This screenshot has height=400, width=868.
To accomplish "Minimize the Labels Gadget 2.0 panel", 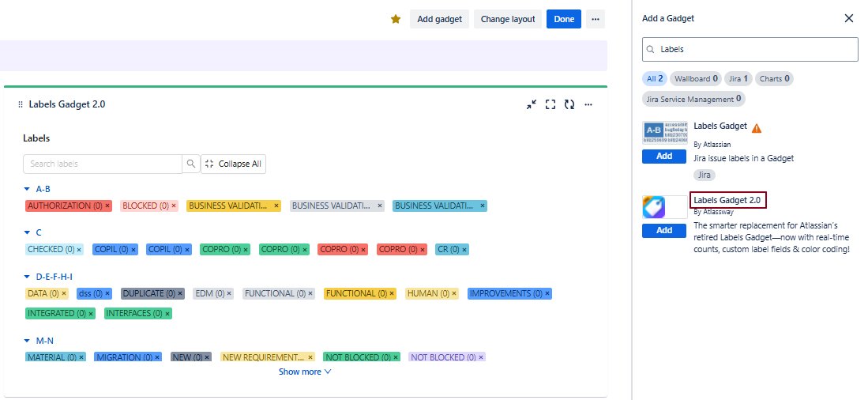I will pos(532,104).
